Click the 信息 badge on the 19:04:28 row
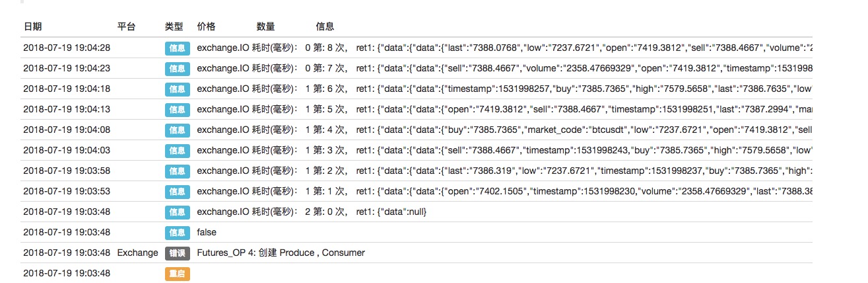868x283 pixels. (x=177, y=48)
